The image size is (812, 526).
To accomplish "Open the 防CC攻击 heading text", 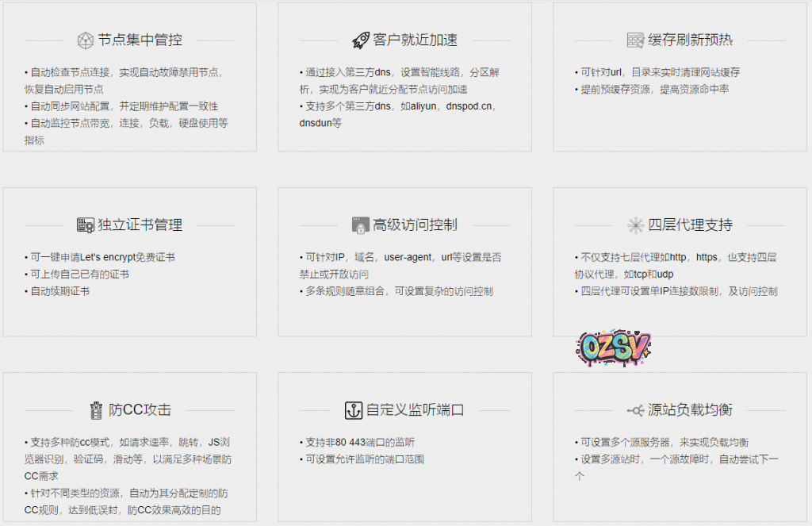I will coord(140,410).
